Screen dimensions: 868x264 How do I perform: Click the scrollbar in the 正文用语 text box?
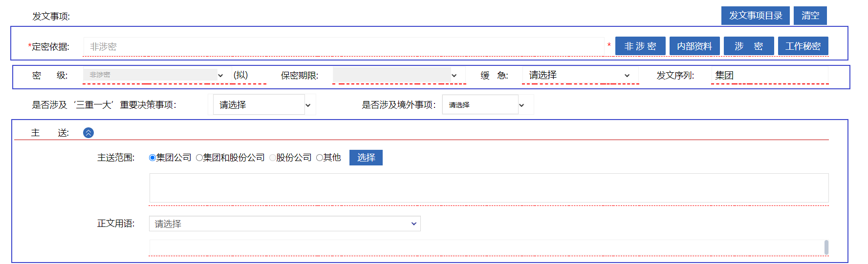tap(826, 247)
